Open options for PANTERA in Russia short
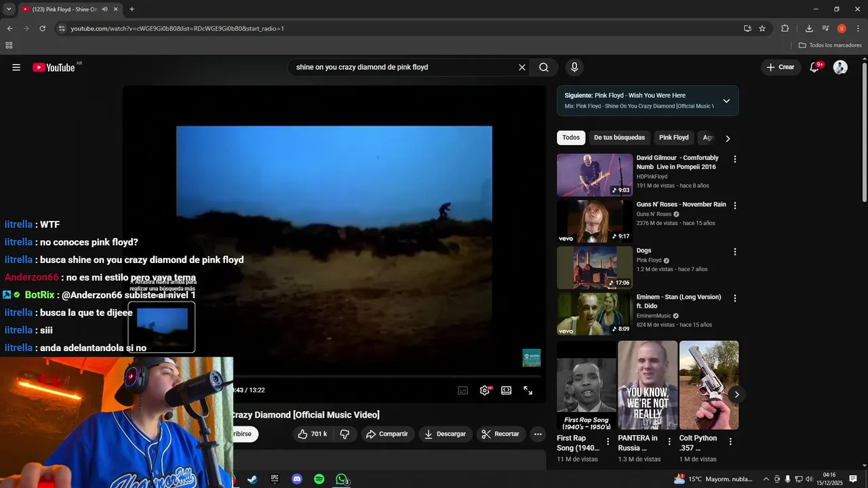This screenshot has height=488, width=868. point(669,442)
